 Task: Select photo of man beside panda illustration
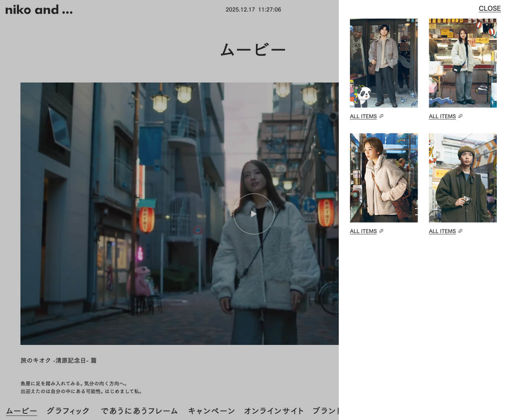click(383, 63)
